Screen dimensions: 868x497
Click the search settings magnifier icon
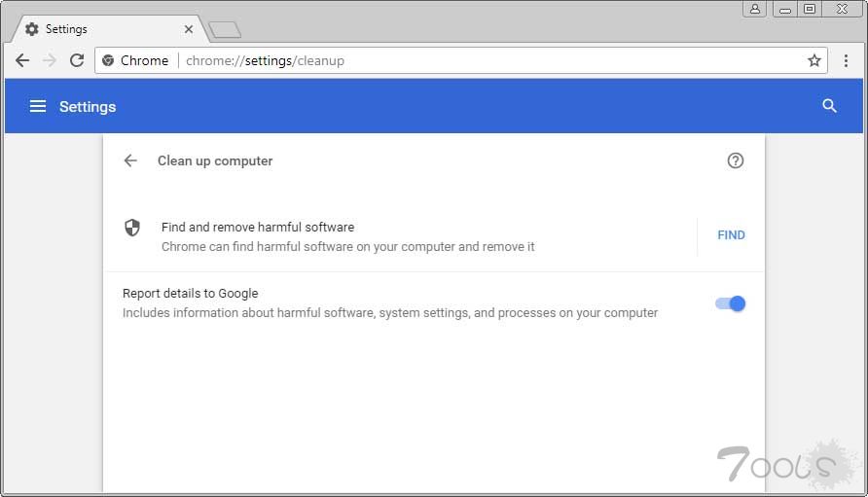coord(829,106)
